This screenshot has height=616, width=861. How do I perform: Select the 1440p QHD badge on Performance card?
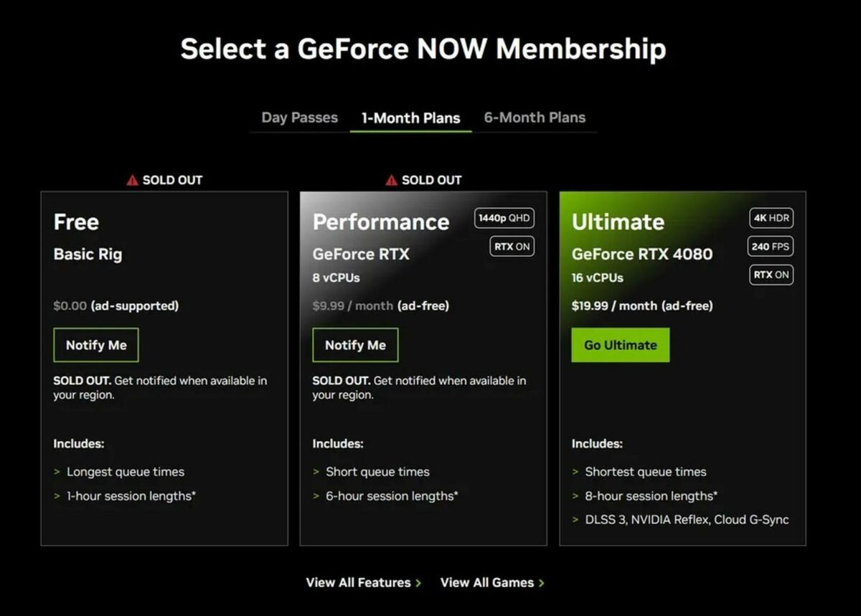[503, 218]
